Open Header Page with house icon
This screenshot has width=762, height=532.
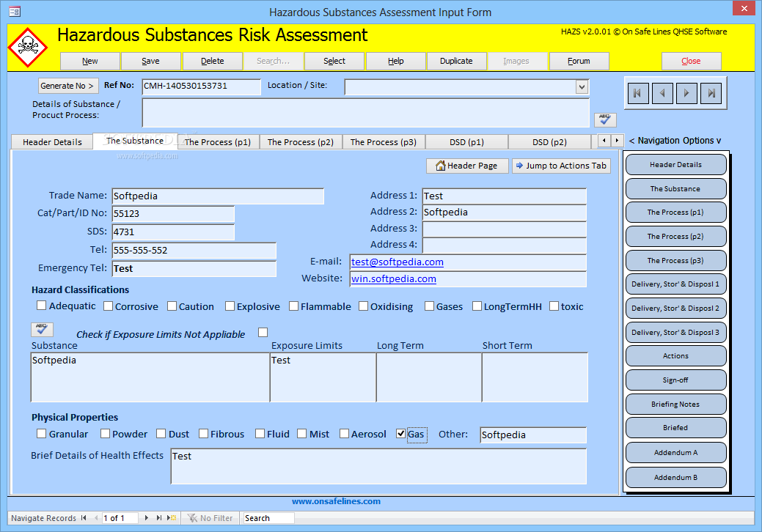point(467,166)
